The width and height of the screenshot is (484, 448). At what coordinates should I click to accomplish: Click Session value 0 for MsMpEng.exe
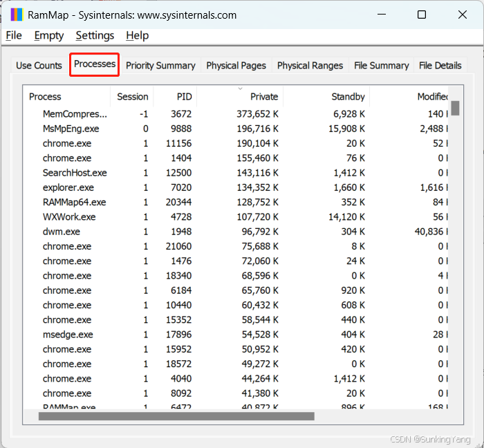coord(145,129)
